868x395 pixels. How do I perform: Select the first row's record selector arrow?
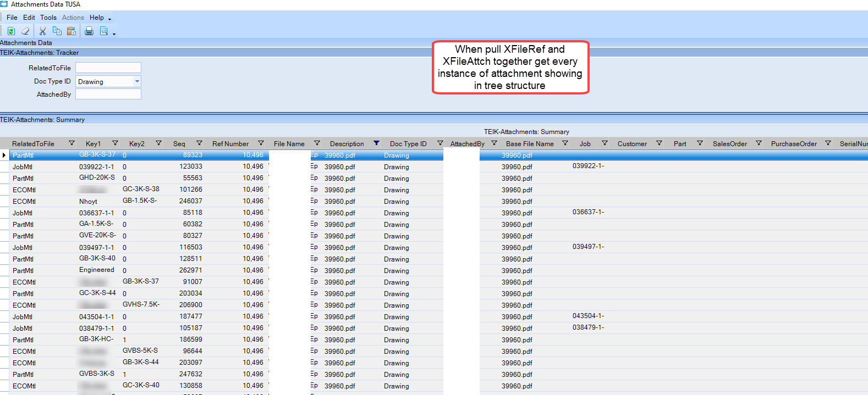[x=4, y=155]
